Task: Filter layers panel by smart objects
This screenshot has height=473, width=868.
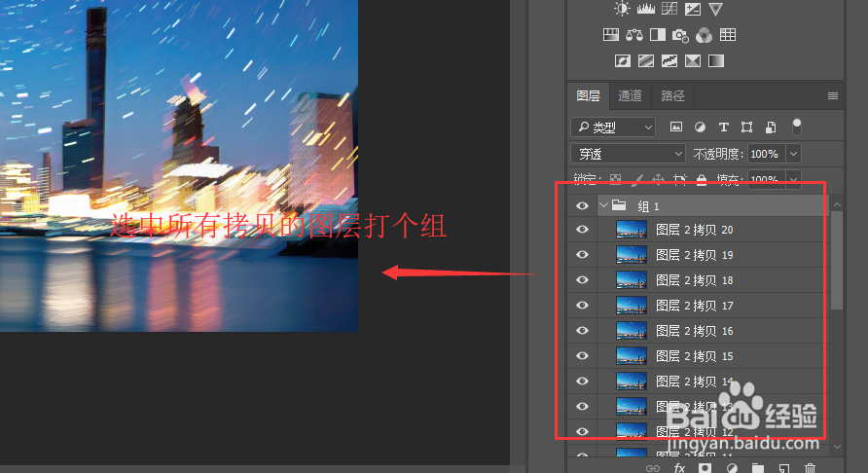Action: pos(771,127)
